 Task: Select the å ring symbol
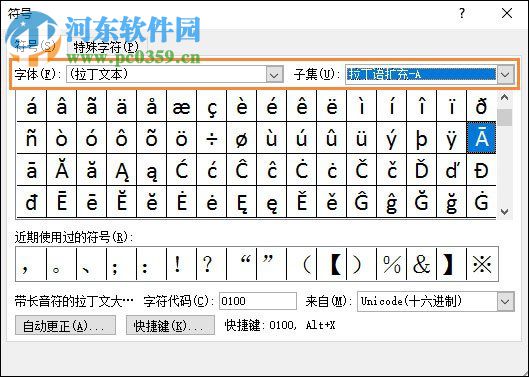(x=151, y=106)
